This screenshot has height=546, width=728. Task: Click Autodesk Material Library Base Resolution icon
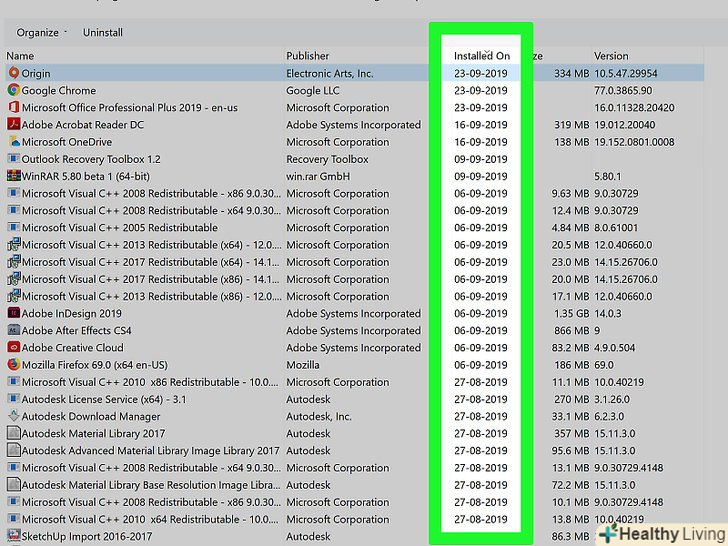coord(13,485)
